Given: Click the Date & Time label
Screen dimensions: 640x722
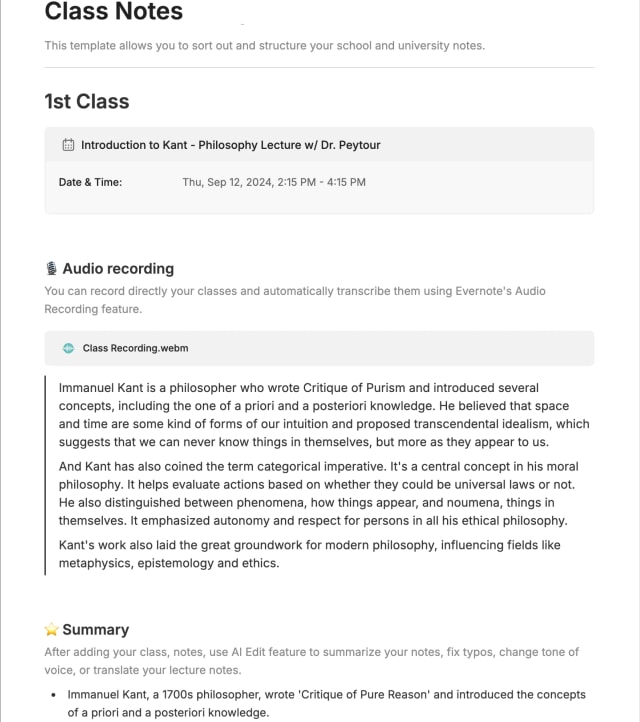Looking at the screenshot, I should [x=90, y=182].
